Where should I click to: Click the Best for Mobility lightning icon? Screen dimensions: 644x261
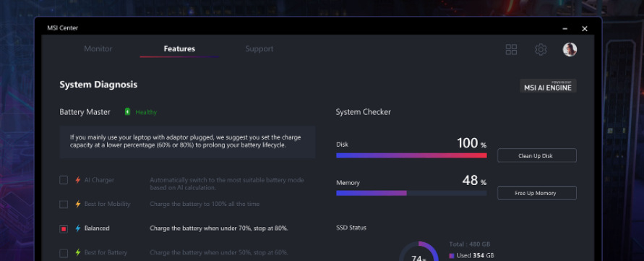(x=77, y=205)
